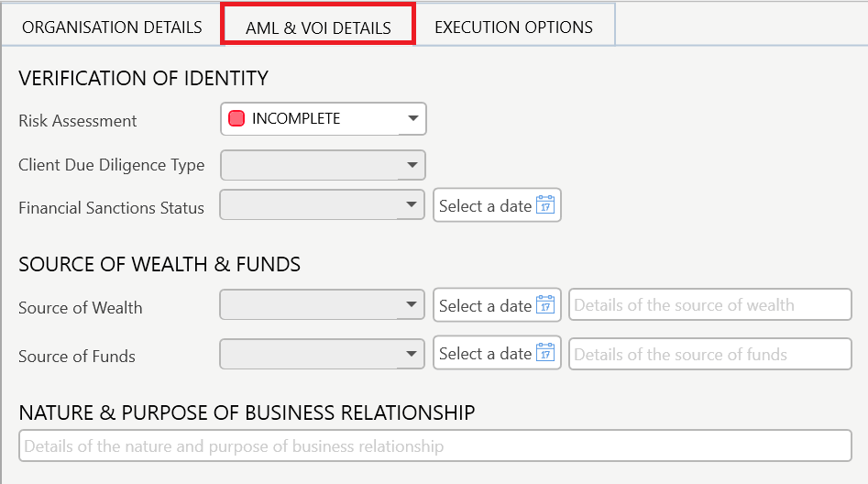Click the Risk Assessment dropdown arrow

tap(412, 118)
